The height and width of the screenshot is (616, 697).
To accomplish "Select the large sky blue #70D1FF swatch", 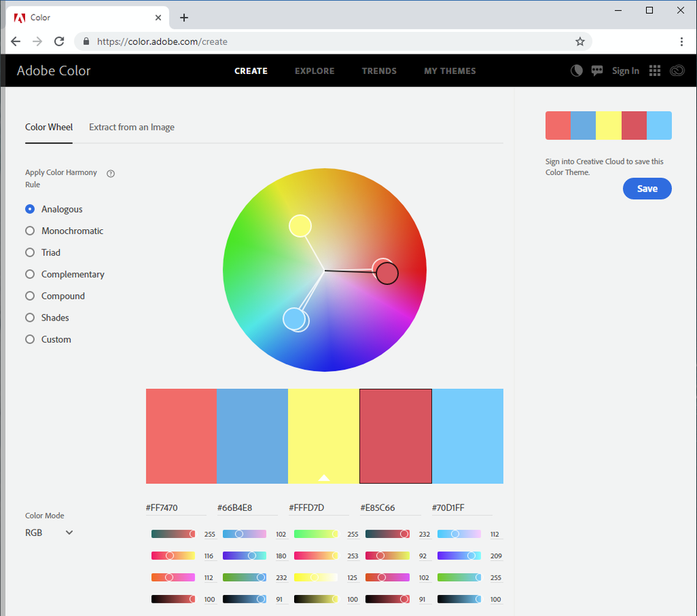I will click(468, 436).
